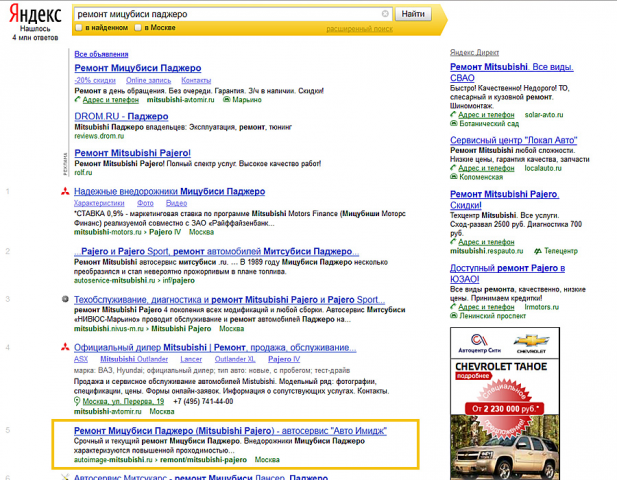This screenshot has height=480, width=617.
Task: Open result Надежные внедорожники Мицубиси Паджеро
Action: 169,192
